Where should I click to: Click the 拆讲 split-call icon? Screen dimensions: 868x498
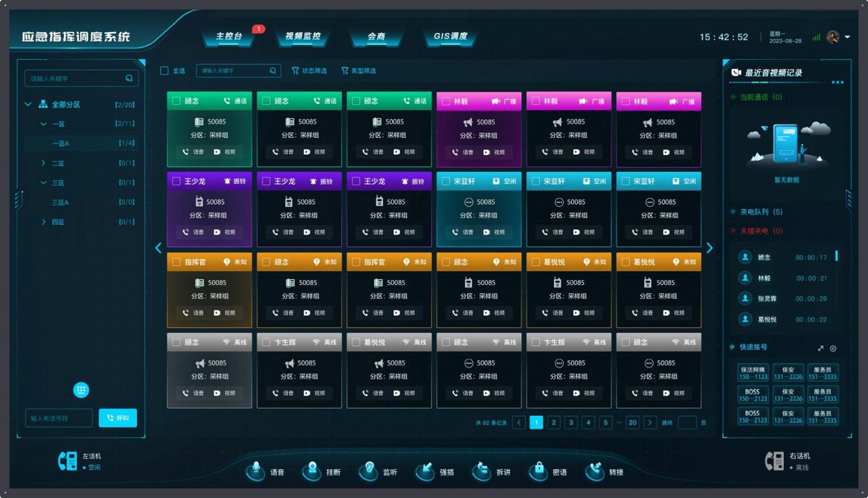tap(482, 471)
